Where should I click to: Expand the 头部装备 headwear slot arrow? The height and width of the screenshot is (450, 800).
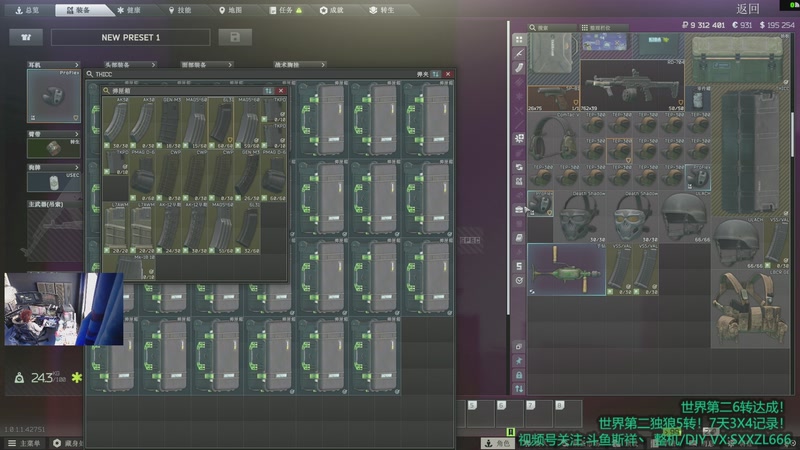tap(153, 65)
